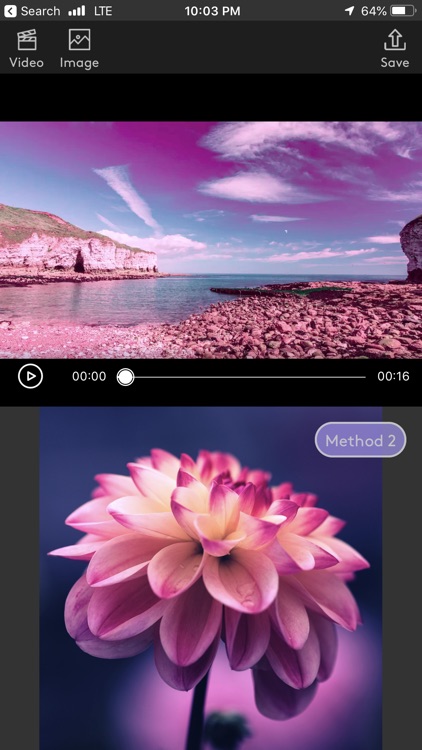
Task: Tap the Save label text
Action: (x=395, y=63)
